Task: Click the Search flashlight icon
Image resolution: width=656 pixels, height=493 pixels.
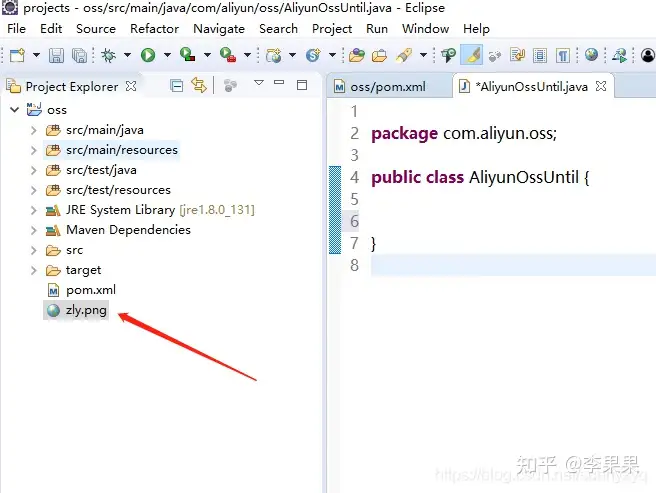Action: point(404,55)
